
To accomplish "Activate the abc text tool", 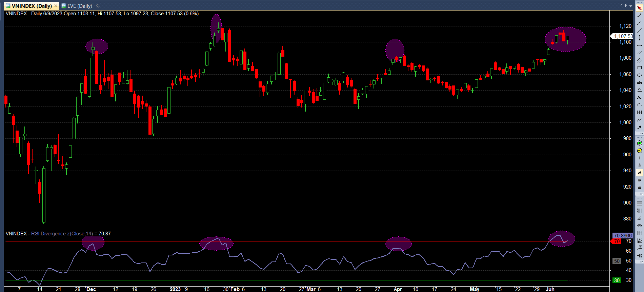I will (639, 82).
